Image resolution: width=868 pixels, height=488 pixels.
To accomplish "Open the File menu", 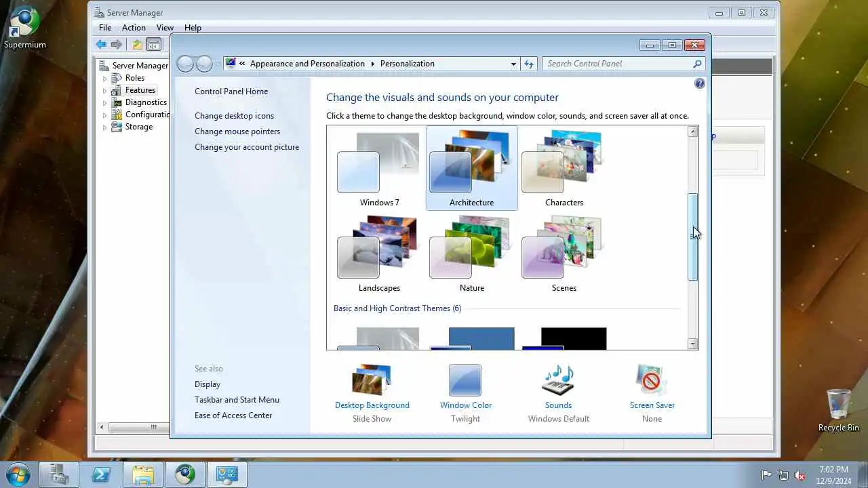I will [x=105, y=28].
